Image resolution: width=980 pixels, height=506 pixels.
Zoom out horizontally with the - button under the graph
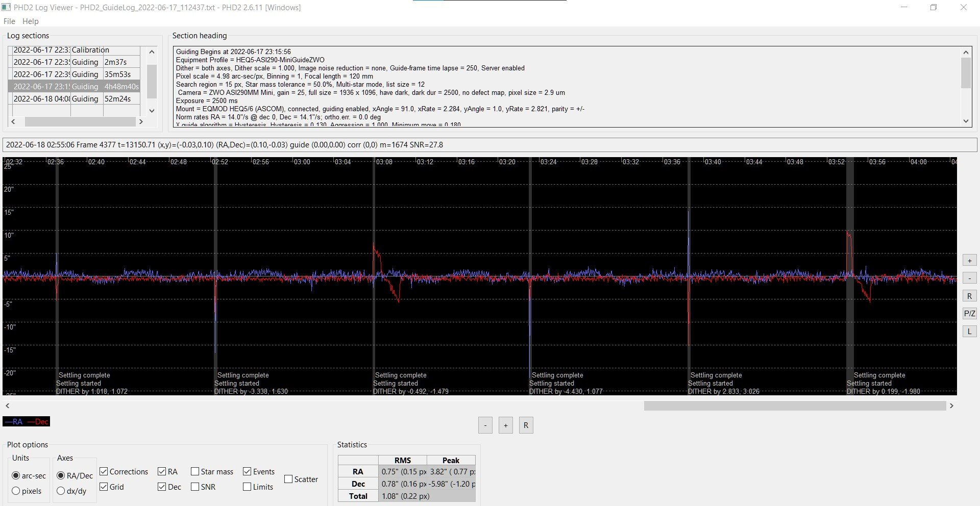[485, 425]
